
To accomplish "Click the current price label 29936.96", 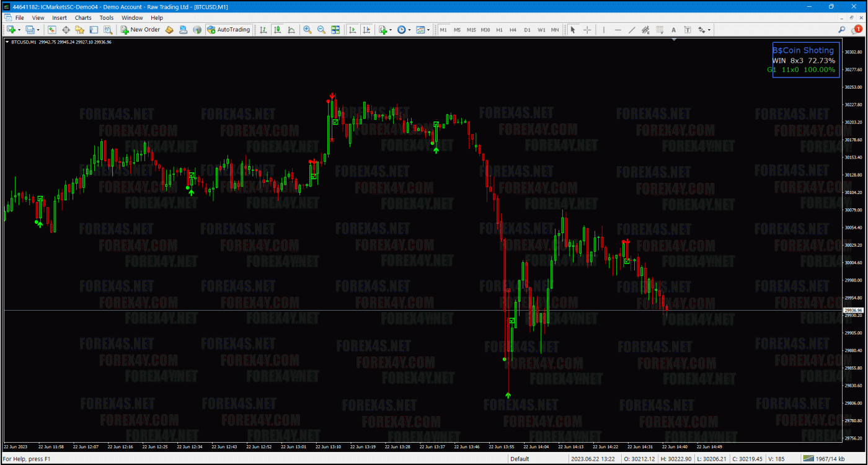I will (853, 310).
